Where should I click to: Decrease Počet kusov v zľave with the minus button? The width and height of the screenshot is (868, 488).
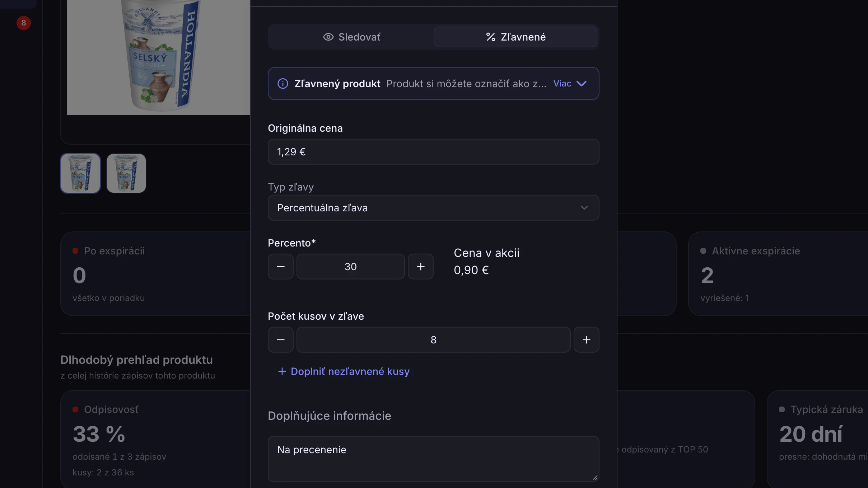[281, 340]
